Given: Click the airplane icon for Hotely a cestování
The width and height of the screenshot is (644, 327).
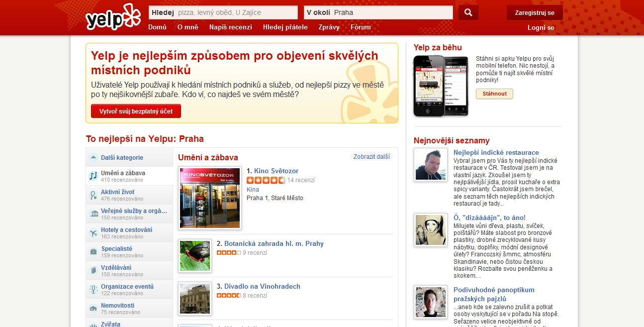Looking at the screenshot, I should click(x=93, y=232).
